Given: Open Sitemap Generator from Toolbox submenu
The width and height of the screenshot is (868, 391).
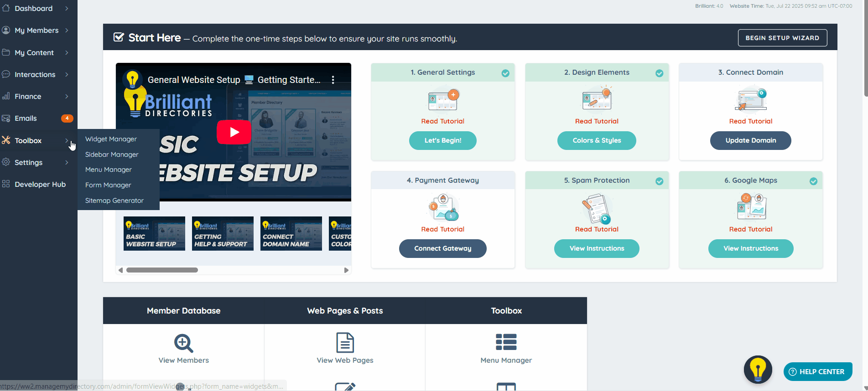Looking at the screenshot, I should (114, 201).
